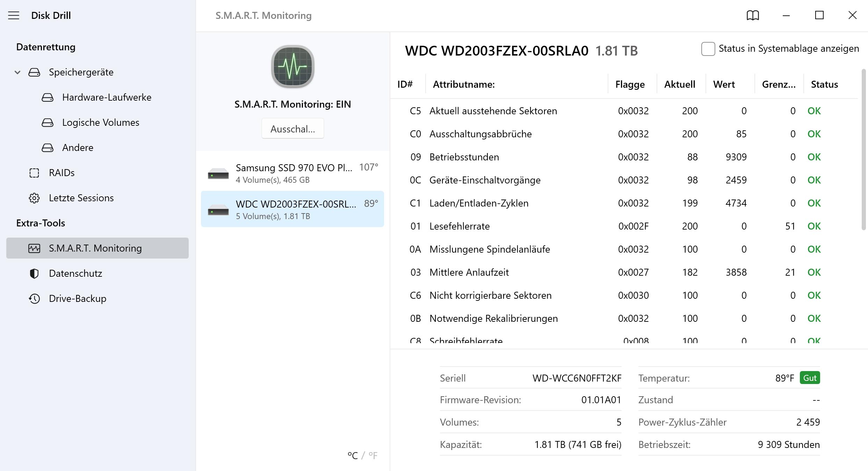Open the help book icon
Screen dimensions: 868x471
tap(753, 15)
